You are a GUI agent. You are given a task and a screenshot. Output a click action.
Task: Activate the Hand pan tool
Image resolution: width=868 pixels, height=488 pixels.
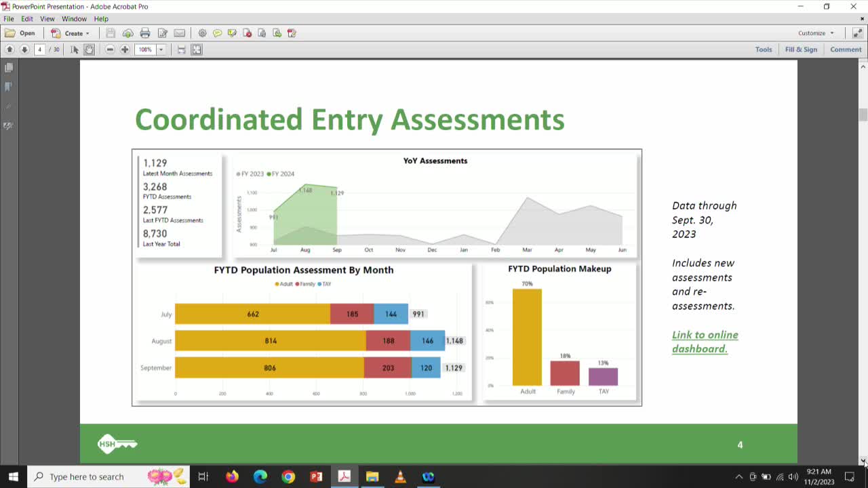(x=90, y=49)
